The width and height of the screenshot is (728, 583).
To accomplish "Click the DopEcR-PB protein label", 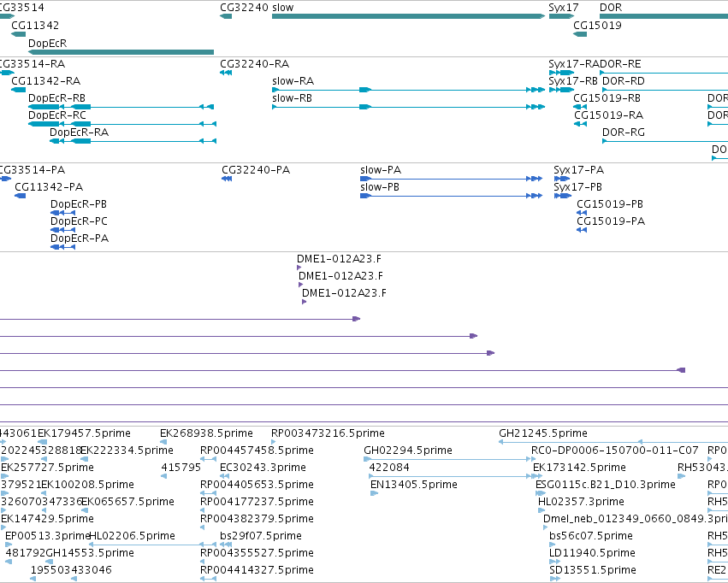I will pyautogui.click(x=79, y=204).
